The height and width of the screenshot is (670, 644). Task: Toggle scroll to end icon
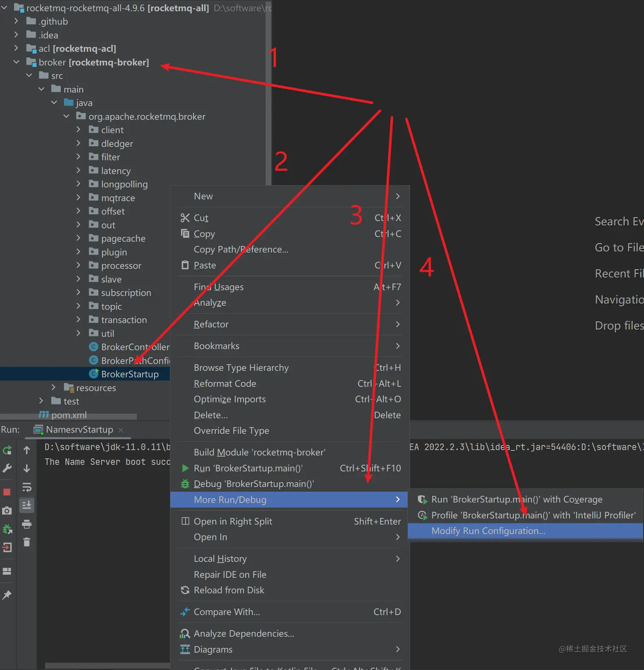coord(26,505)
